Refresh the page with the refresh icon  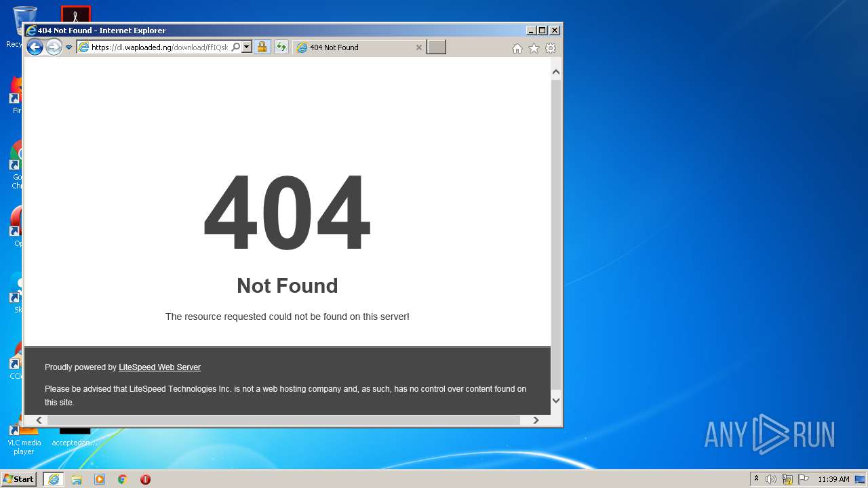coord(281,47)
